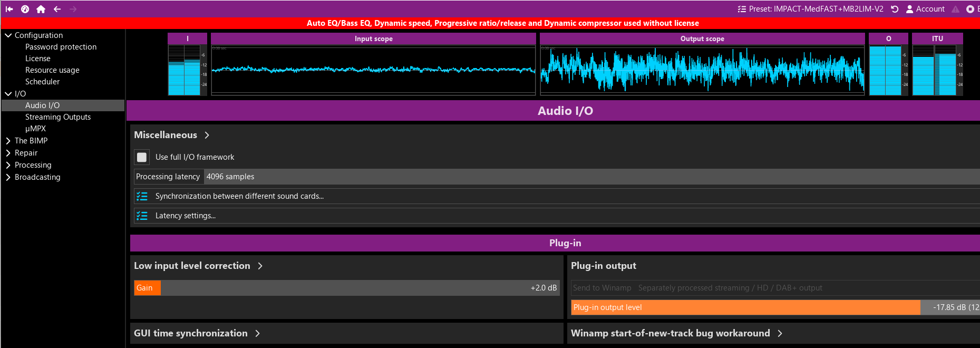980x348 pixels.
Task: Enable Use full I/O framework checkbox
Action: (142, 157)
